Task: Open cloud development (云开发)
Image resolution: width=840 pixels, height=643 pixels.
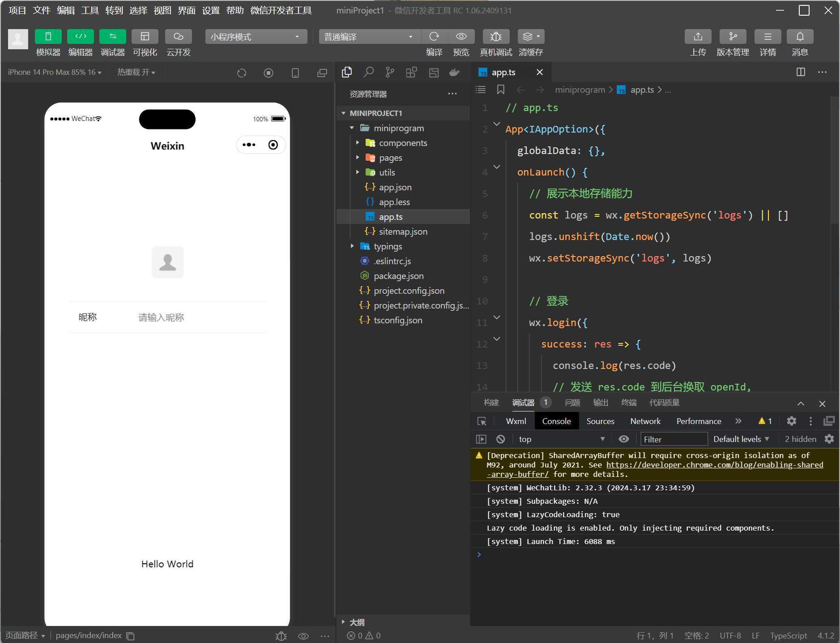Action: coord(179,37)
